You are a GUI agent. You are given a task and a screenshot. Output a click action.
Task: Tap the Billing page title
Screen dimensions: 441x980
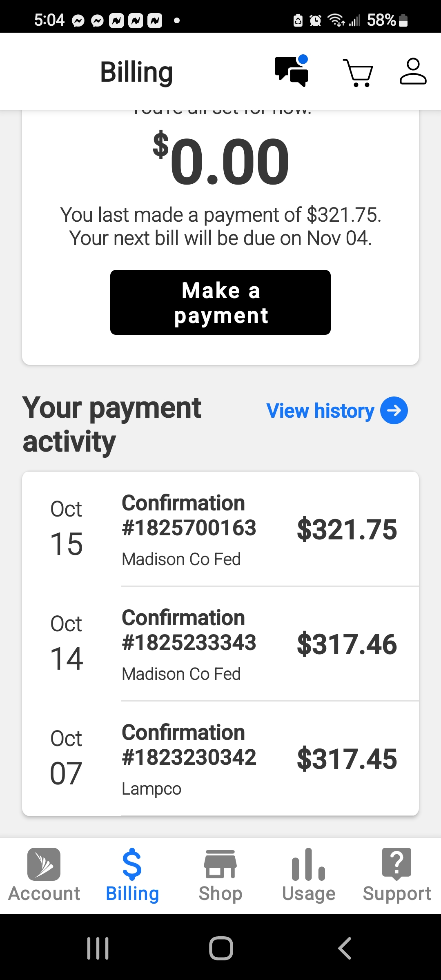click(x=136, y=72)
